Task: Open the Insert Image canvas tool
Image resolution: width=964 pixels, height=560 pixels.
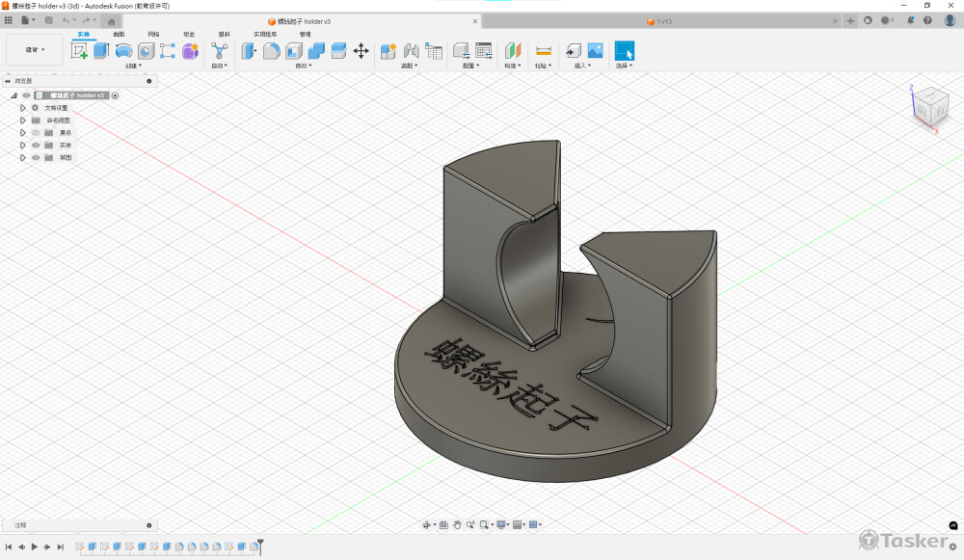Action: point(595,51)
